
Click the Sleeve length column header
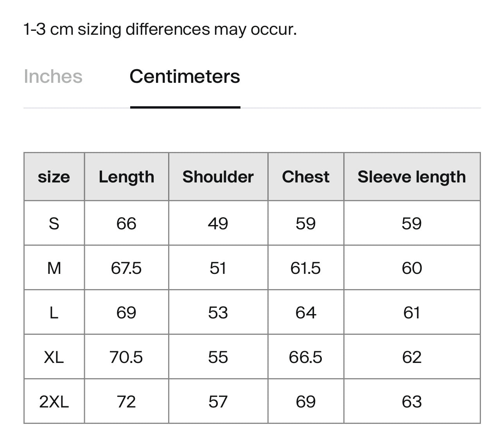412,177
